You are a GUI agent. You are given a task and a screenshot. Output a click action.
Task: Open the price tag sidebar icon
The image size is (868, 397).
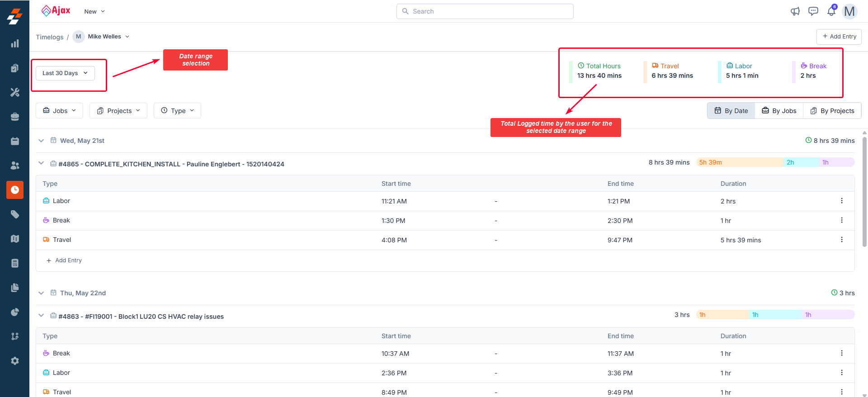pyautogui.click(x=15, y=214)
